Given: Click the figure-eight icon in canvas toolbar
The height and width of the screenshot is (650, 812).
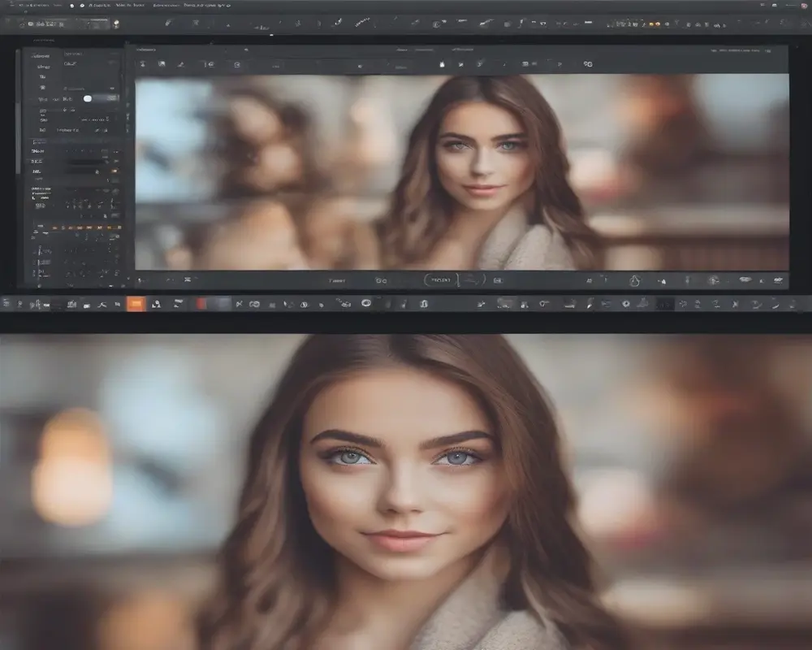Looking at the screenshot, I should tap(588, 63).
